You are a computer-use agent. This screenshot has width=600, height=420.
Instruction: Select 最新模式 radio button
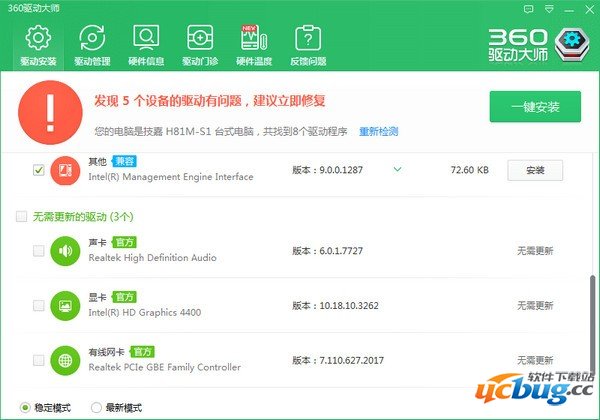[x=96, y=408]
